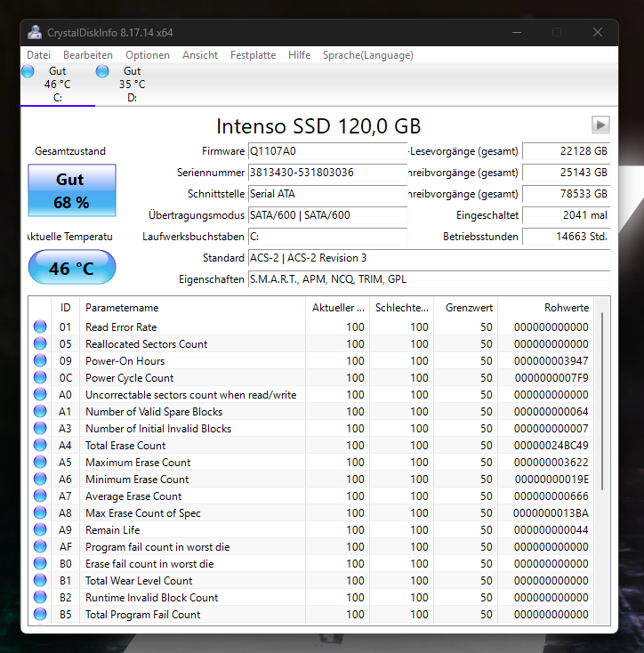
Task: Click status orb of Valid Spare Blocks row
Action: [40, 411]
